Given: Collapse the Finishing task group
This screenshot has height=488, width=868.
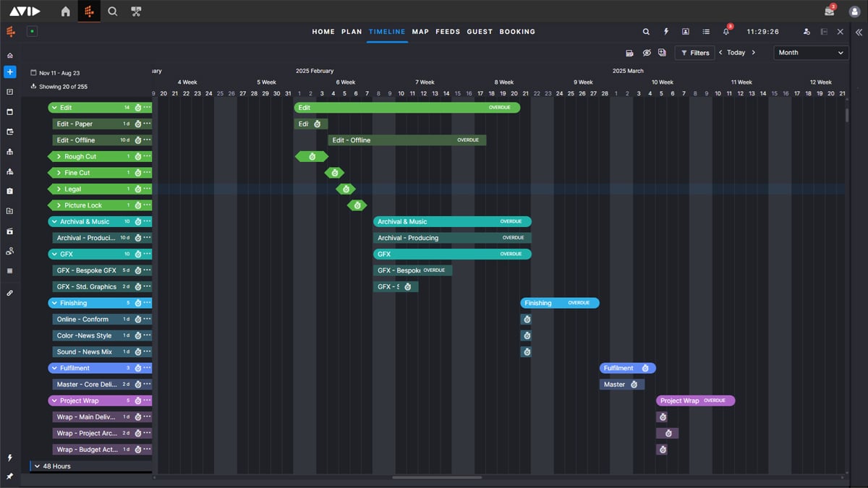Looking at the screenshot, I should [54, 303].
